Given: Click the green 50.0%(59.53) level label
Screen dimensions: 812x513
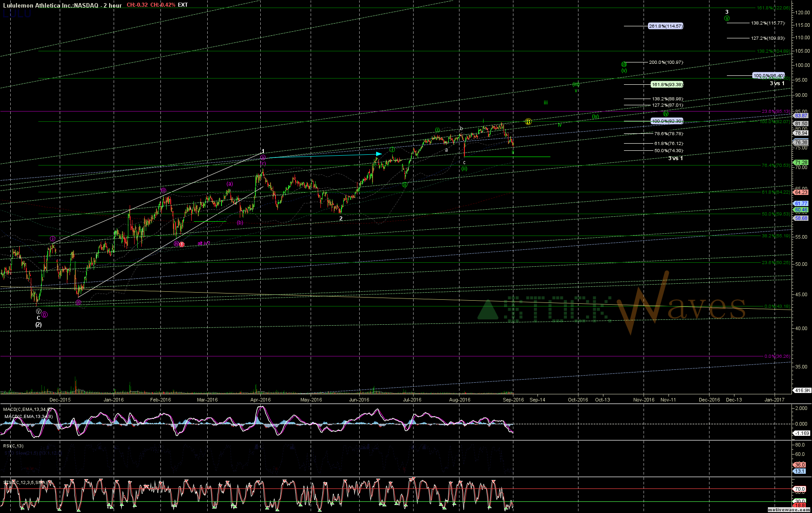Looking at the screenshot, I should [x=776, y=214].
